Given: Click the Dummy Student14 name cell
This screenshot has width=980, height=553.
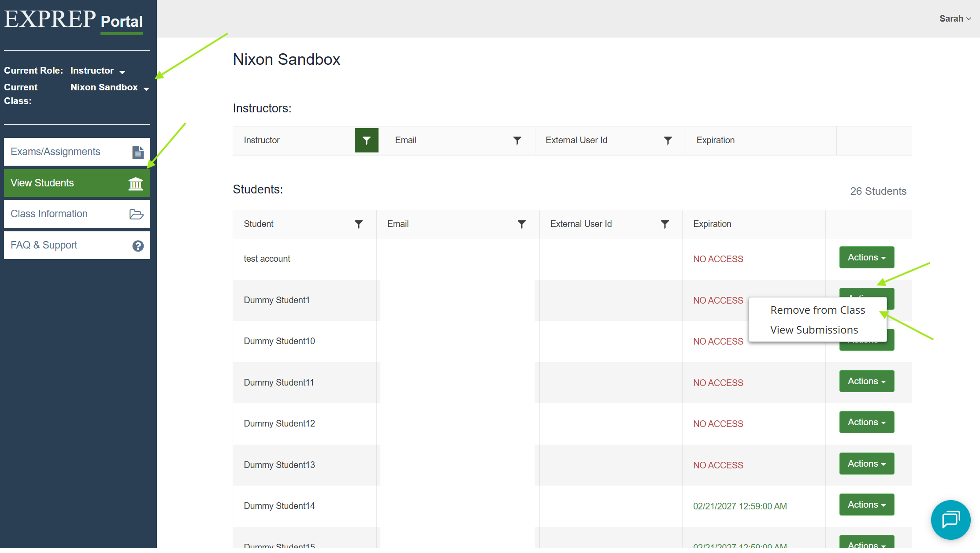Looking at the screenshot, I should [279, 506].
